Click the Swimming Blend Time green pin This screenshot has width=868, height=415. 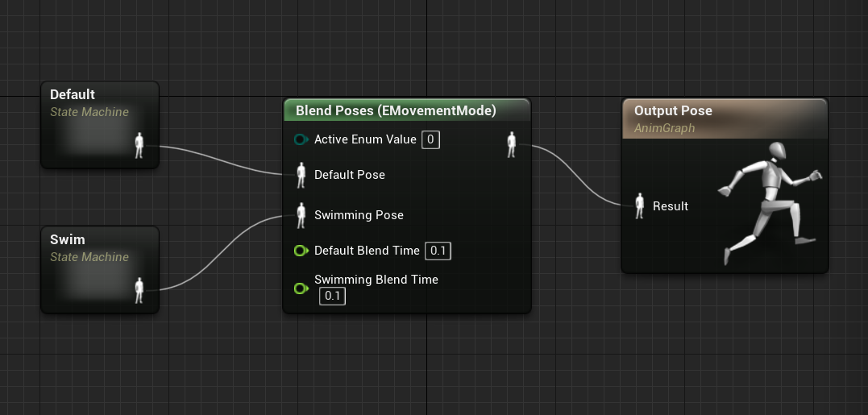tap(301, 288)
